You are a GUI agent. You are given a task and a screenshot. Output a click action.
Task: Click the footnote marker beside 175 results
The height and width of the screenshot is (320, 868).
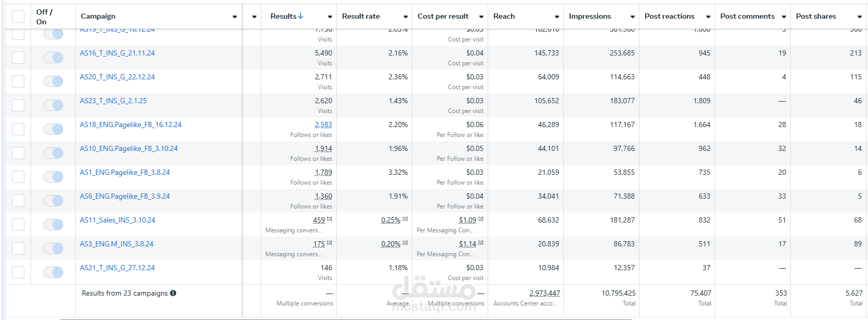point(330,243)
